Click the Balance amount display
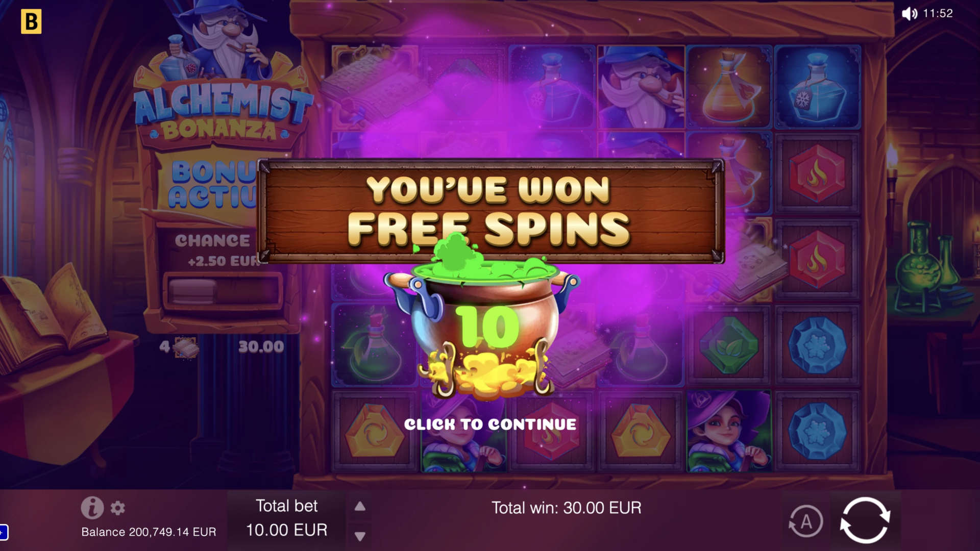This screenshot has height=551, width=980. (x=149, y=532)
